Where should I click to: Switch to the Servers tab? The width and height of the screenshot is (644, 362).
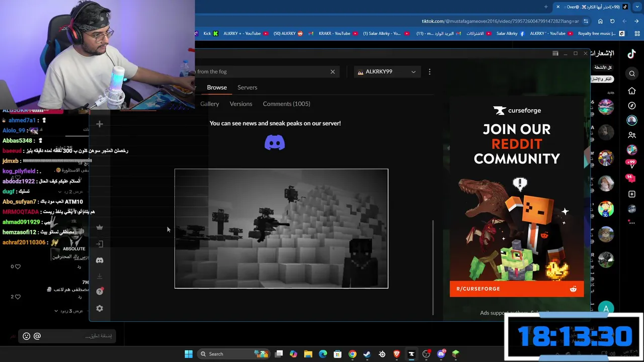(247, 87)
